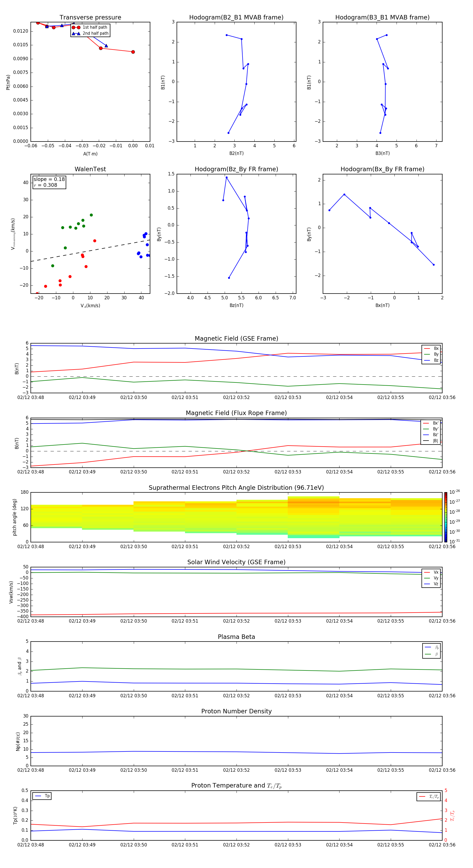This screenshot has height=868, width=473.
Task: Click the Bz entry in GSE legend
Action: [x=431, y=360]
